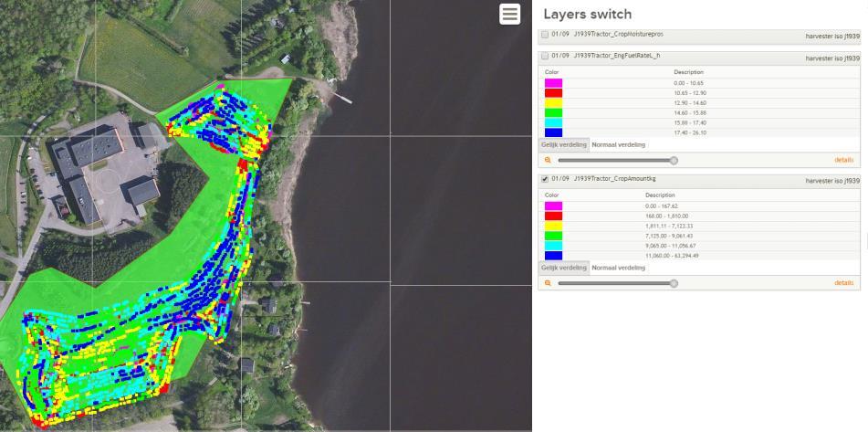Click blue swatch for 17.40 - 26.10
Screen dimensions: 868x432
tap(554, 133)
